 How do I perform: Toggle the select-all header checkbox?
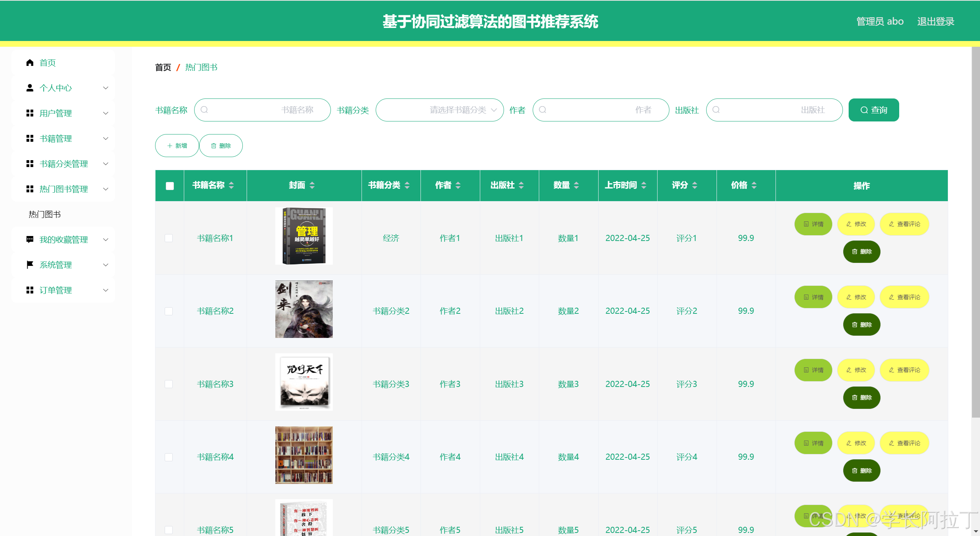[x=170, y=186]
